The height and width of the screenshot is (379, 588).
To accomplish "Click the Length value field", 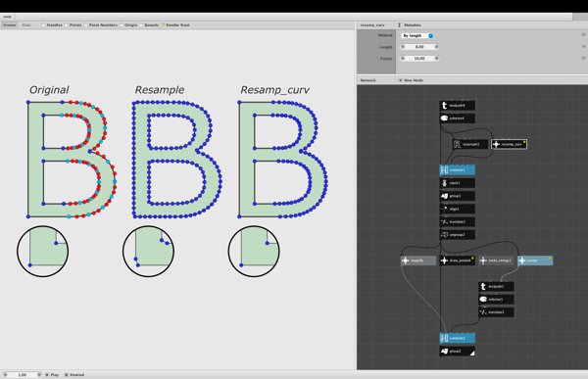I will (x=419, y=47).
